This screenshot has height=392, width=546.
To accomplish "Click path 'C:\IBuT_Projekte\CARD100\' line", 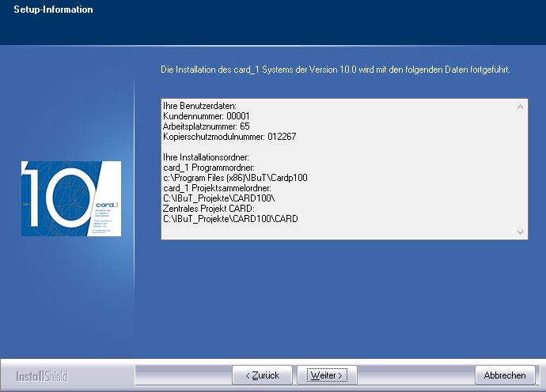I will [218, 198].
